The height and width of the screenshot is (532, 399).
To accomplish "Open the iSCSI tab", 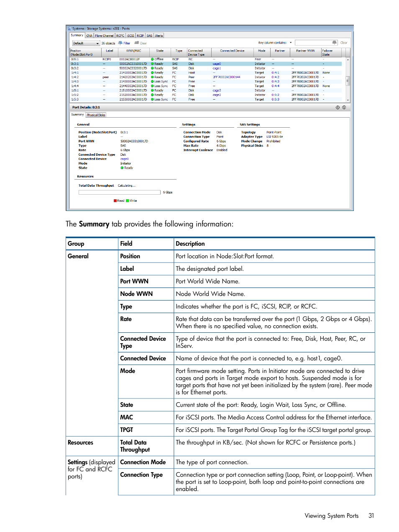I will pos(131,36).
